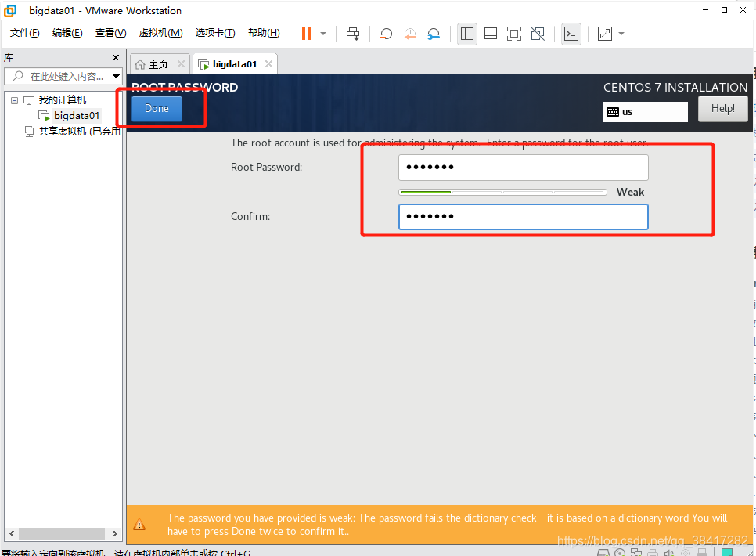Click the Confirm password input field
Image resolution: width=756 pixels, height=556 pixels.
pos(523,217)
